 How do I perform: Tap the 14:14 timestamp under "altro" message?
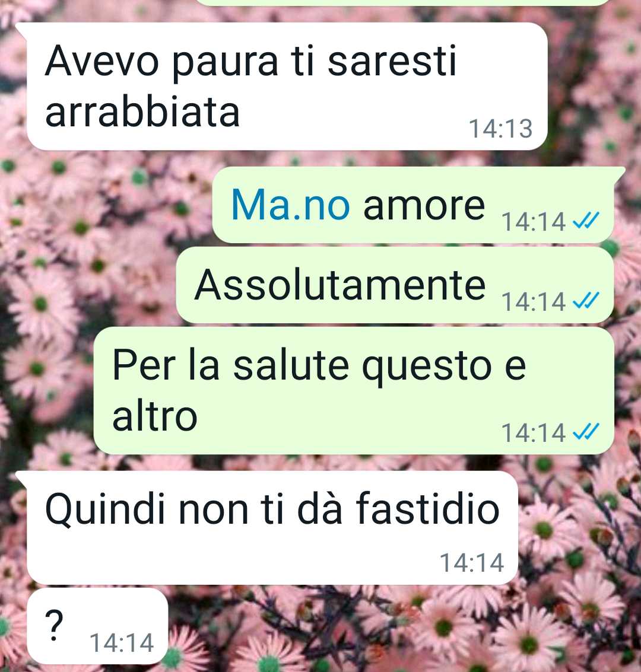(533, 433)
